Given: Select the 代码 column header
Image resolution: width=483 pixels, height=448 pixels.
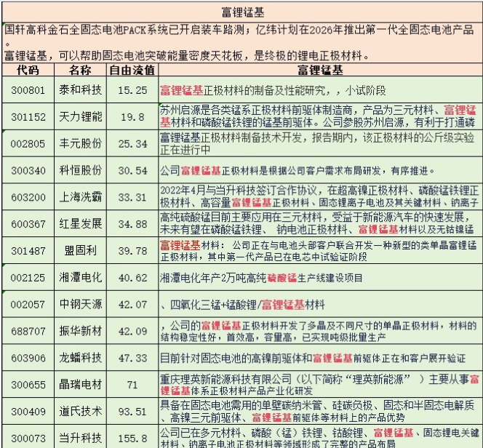Looking at the screenshot, I should point(28,70).
